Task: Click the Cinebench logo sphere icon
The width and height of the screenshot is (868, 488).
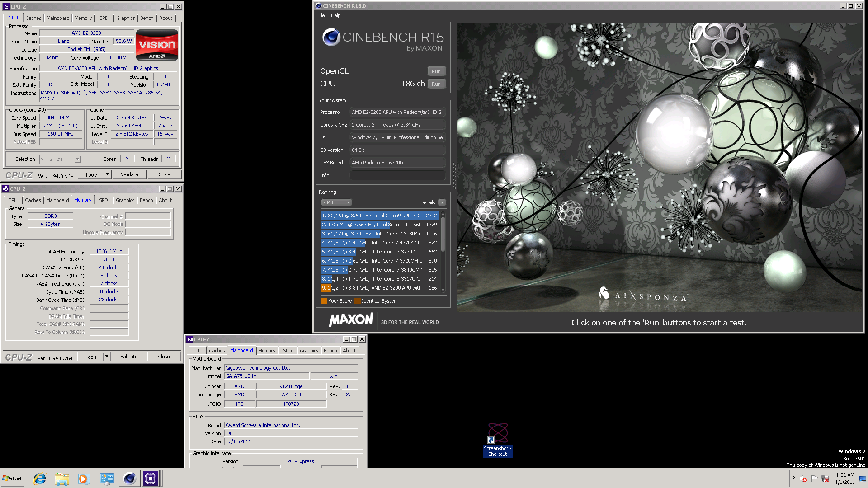Action: click(x=331, y=37)
